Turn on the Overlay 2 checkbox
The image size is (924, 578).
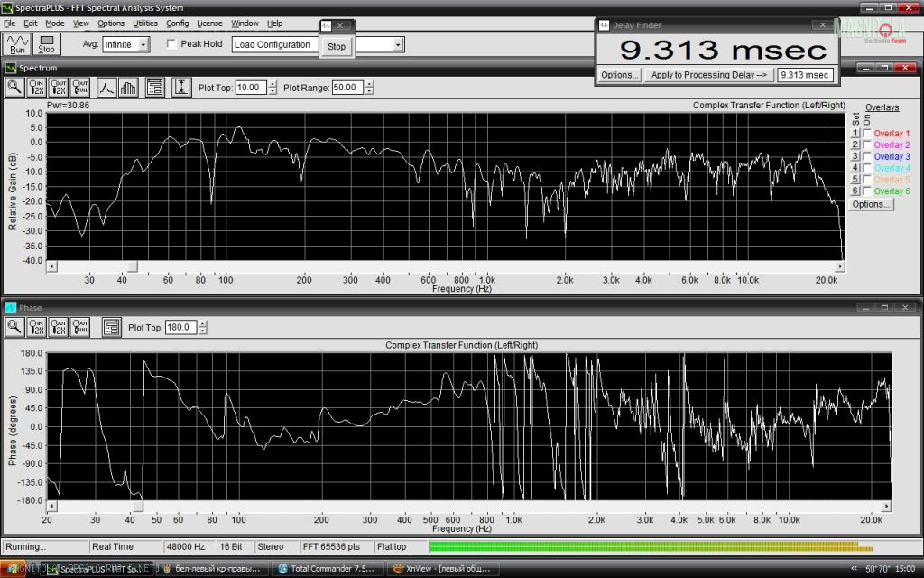pyautogui.click(x=867, y=145)
